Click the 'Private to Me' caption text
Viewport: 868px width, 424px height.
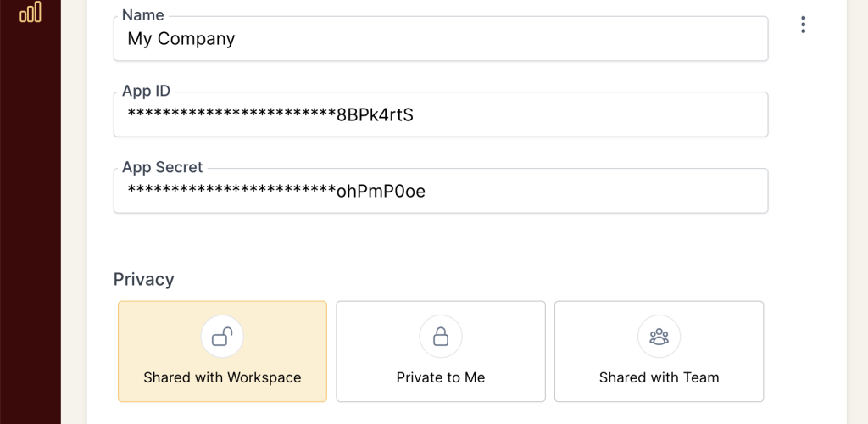click(441, 377)
